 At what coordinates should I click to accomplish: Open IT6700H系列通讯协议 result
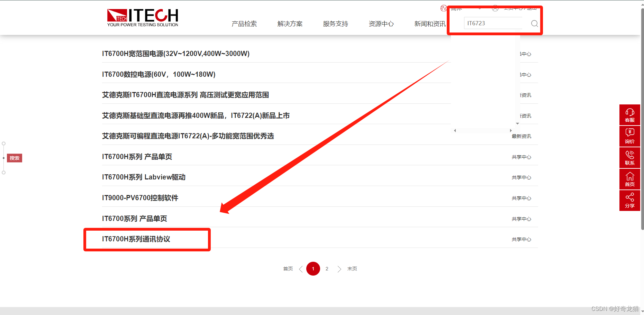(x=136, y=239)
